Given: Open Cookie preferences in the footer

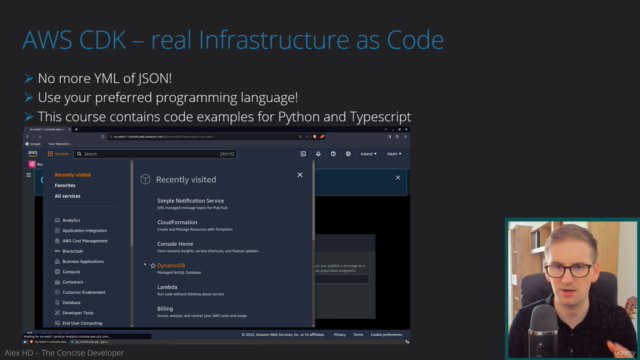Looking at the screenshot, I should pyautogui.click(x=386, y=335).
